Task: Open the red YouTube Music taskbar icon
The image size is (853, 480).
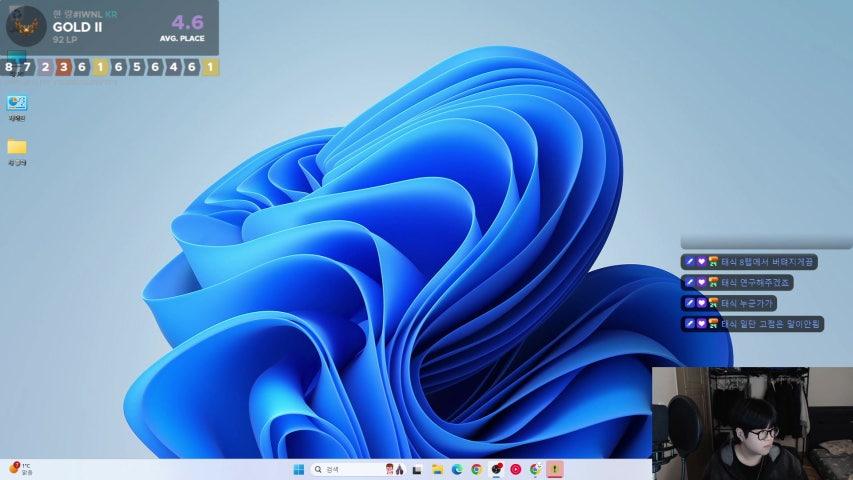Action: pyautogui.click(x=516, y=469)
